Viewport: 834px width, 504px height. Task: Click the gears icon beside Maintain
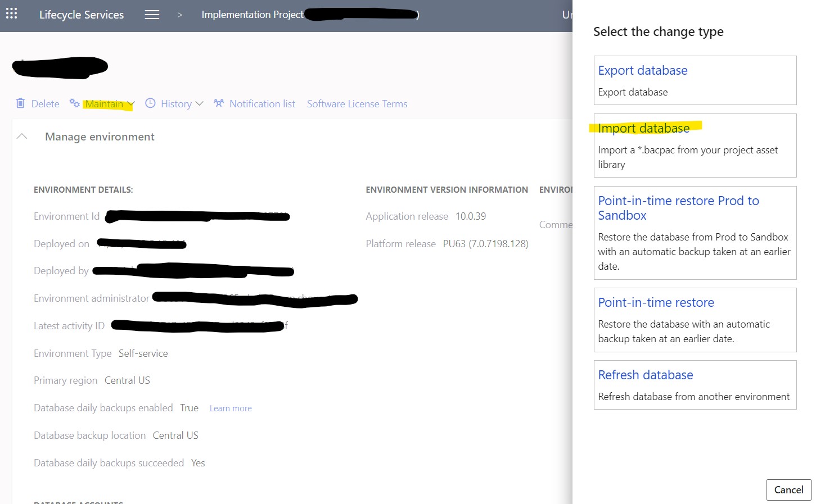click(74, 103)
